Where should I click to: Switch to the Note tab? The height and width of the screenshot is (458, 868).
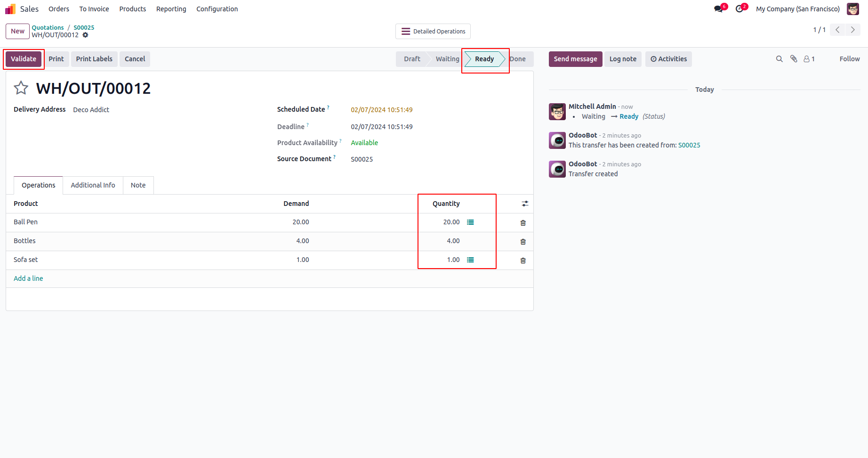138,185
